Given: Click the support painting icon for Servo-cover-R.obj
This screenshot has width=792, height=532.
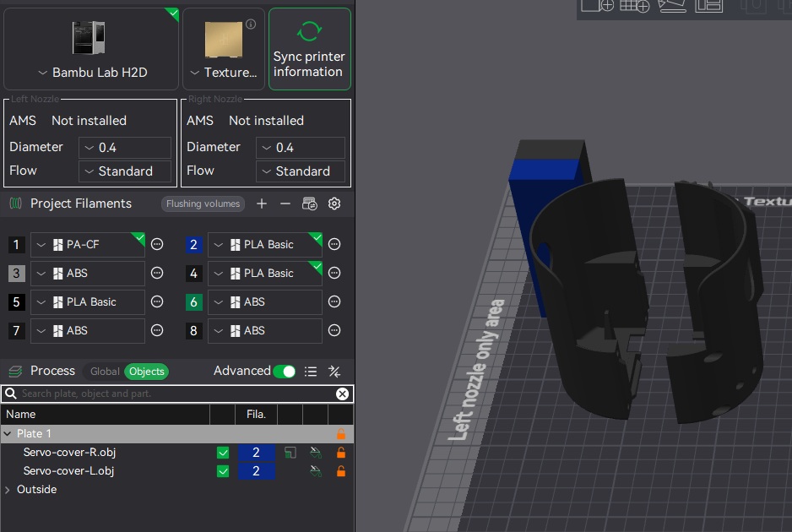Looking at the screenshot, I should pyautogui.click(x=316, y=453).
